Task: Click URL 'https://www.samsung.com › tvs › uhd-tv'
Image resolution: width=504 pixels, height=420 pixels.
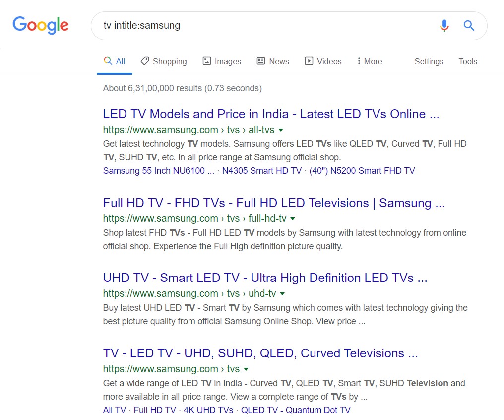Action: [x=189, y=293]
